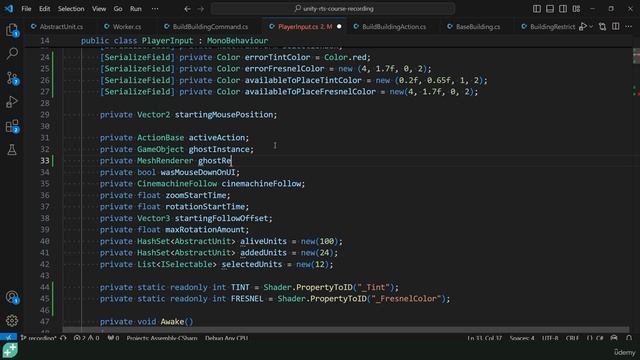Open compare changes icon in editor toolbar
The height and width of the screenshot is (360, 640).
[602, 27]
